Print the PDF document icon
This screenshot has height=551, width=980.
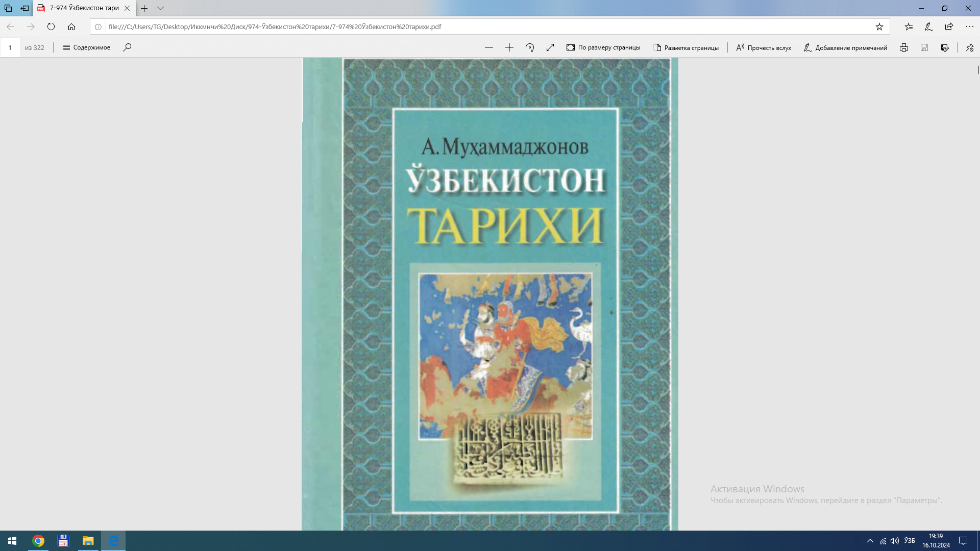[x=904, y=47]
